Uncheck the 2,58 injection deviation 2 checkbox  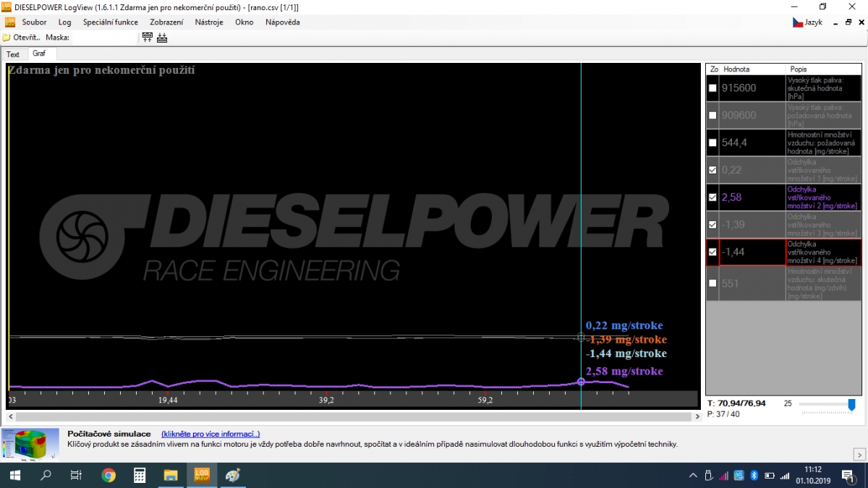pyautogui.click(x=712, y=197)
